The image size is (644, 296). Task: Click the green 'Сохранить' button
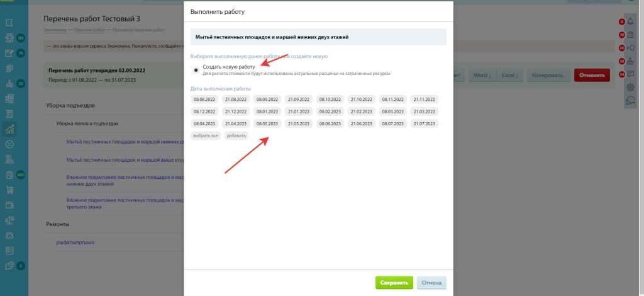394,283
